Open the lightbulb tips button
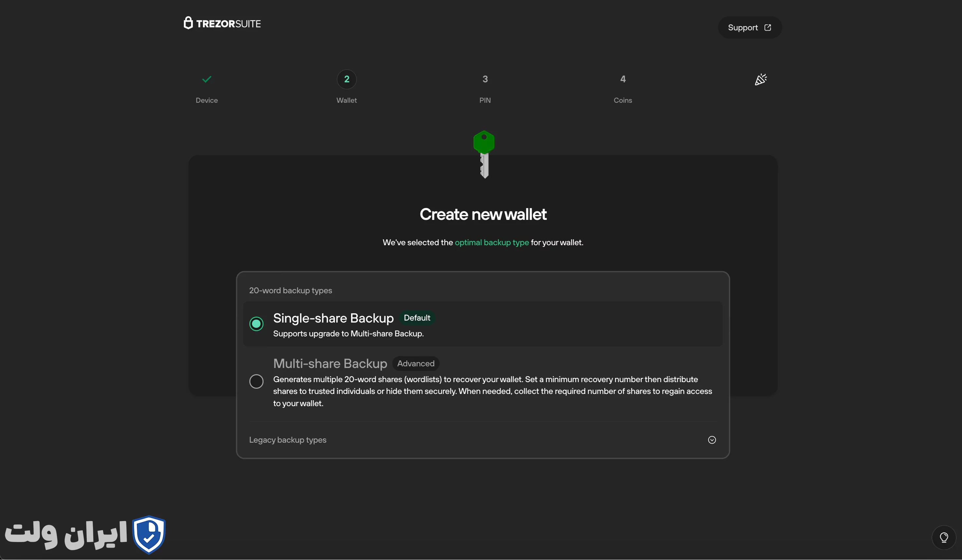Screen dimensions: 962x560 tap(944, 537)
